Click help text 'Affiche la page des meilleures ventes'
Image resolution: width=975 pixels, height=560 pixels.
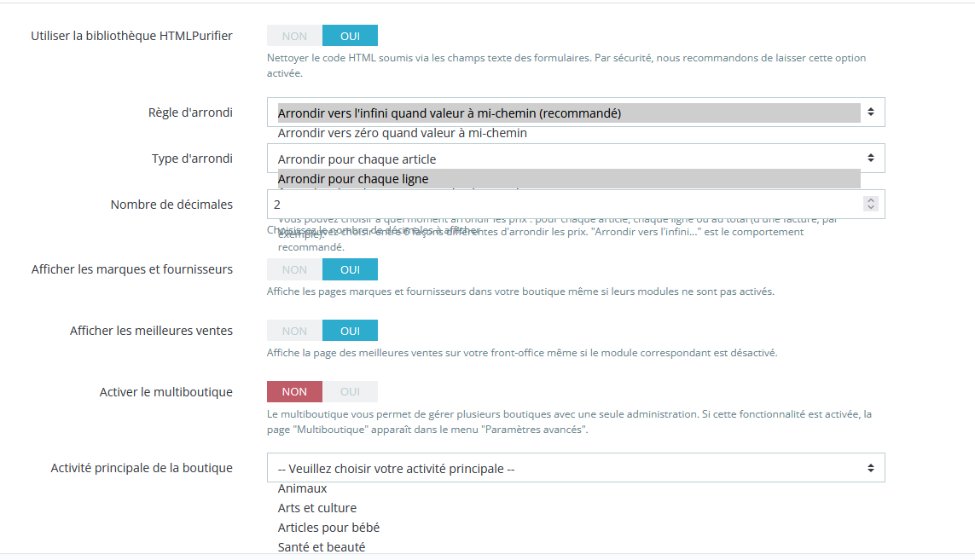pos(522,352)
